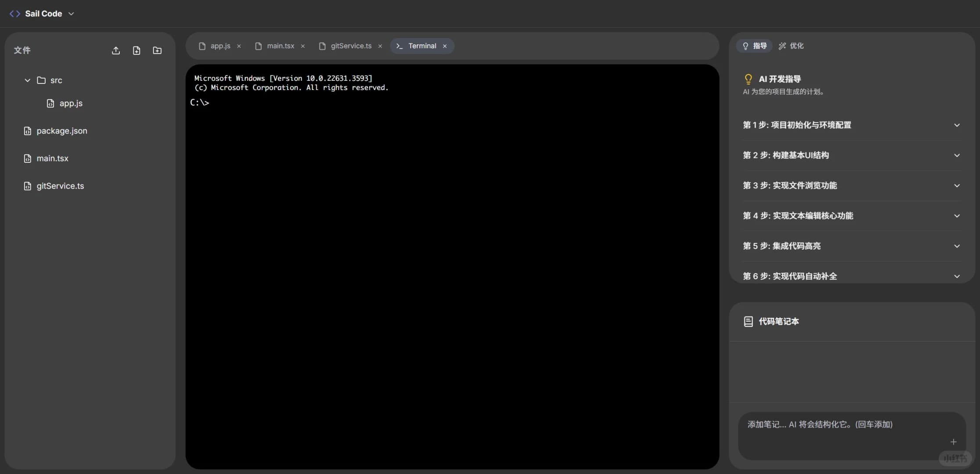Click the 代码笔记本 notebook icon
Image resolution: width=980 pixels, height=474 pixels.
point(748,322)
